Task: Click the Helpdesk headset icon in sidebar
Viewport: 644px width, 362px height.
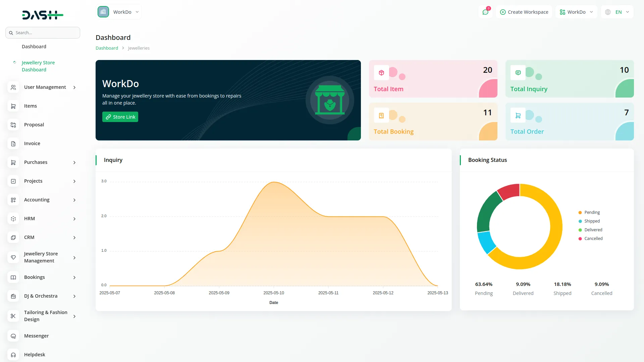Action: [x=13, y=355]
